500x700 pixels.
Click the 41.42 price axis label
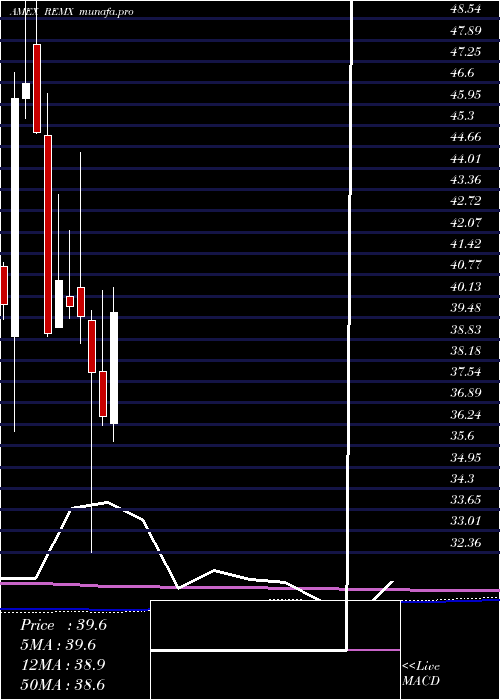tap(466, 244)
